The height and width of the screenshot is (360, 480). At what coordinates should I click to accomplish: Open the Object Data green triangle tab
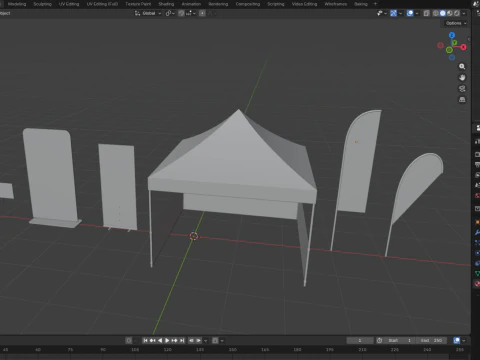click(x=477, y=274)
